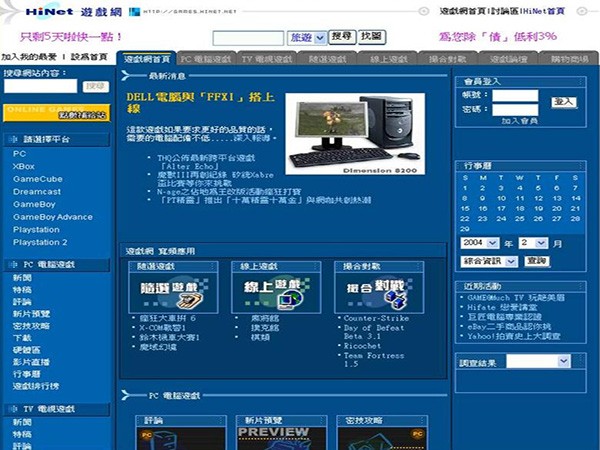This screenshot has height=450, width=600.
Task: Open the 麻將館 link
Action: (265, 318)
